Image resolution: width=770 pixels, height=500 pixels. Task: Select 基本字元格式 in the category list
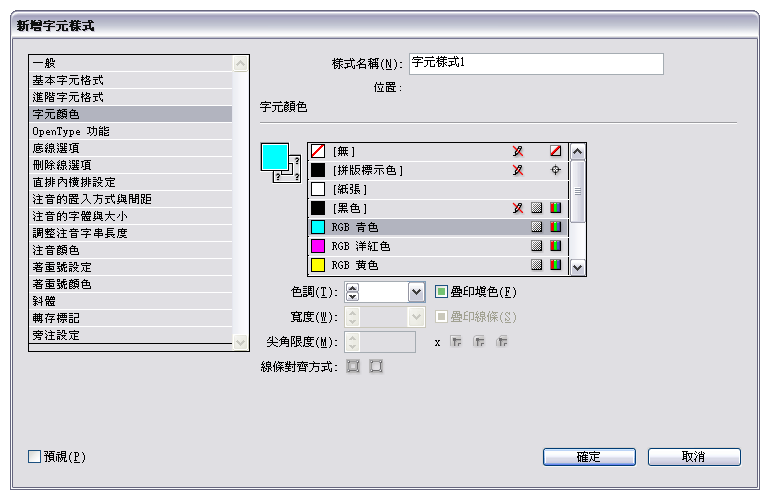point(68,80)
